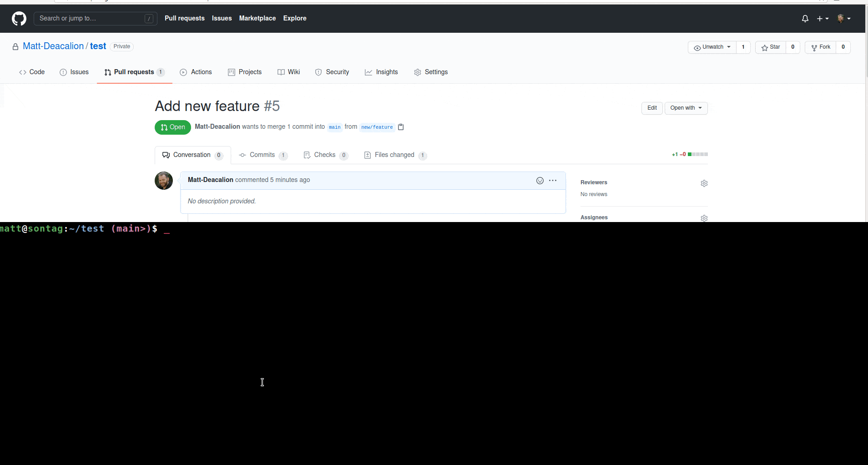Open Issues in top navigation bar
The width and height of the screenshot is (868, 465).
(222, 18)
